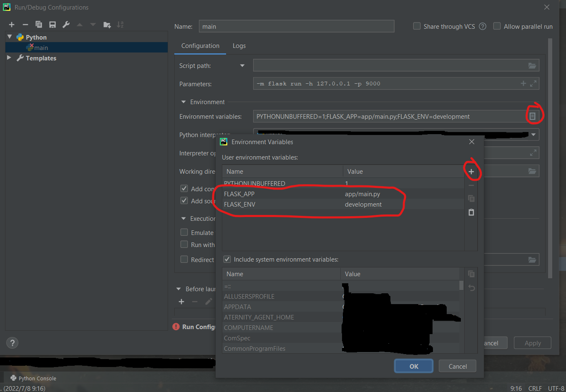Toggle Add source roots checkbox
This screenshot has height=392, width=566.
184,201
